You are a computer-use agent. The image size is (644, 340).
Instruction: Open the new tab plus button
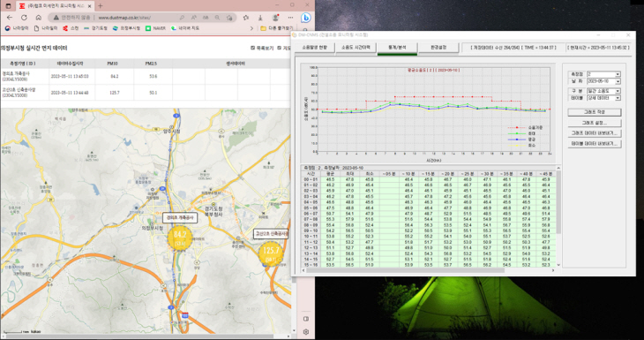pos(101,6)
